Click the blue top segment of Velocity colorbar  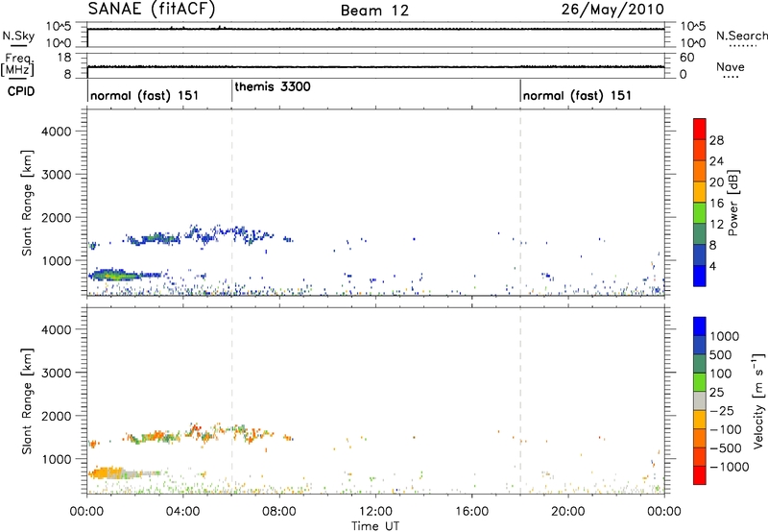click(700, 326)
